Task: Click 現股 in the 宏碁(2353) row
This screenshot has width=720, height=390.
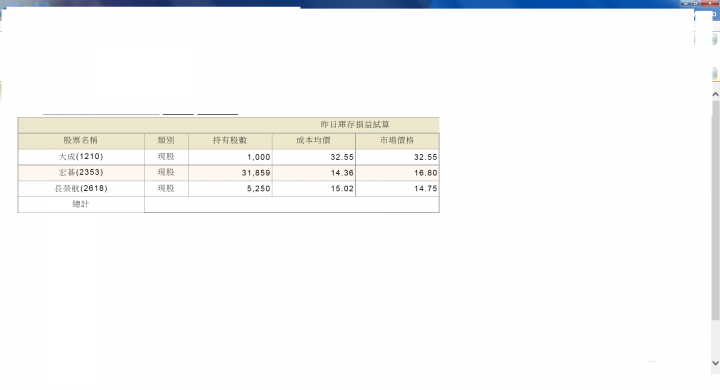Action: [x=166, y=172]
